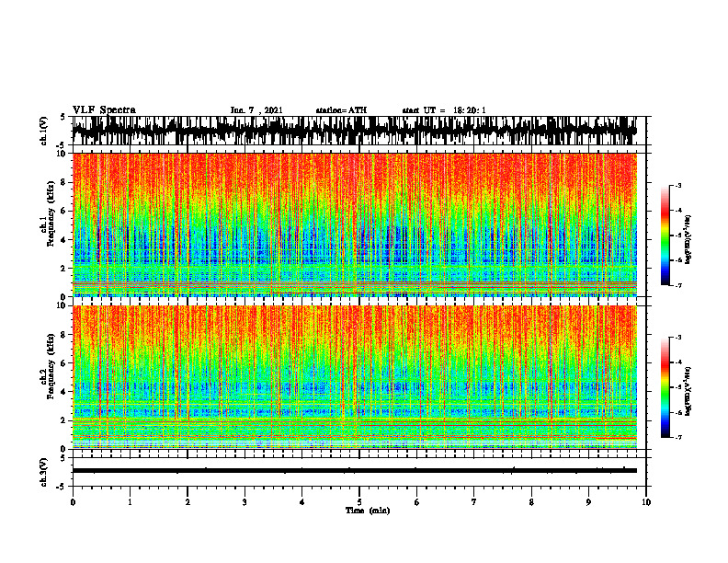Click the "10" tick at the time axis end
Screen dimensions: 728x563
click(646, 502)
